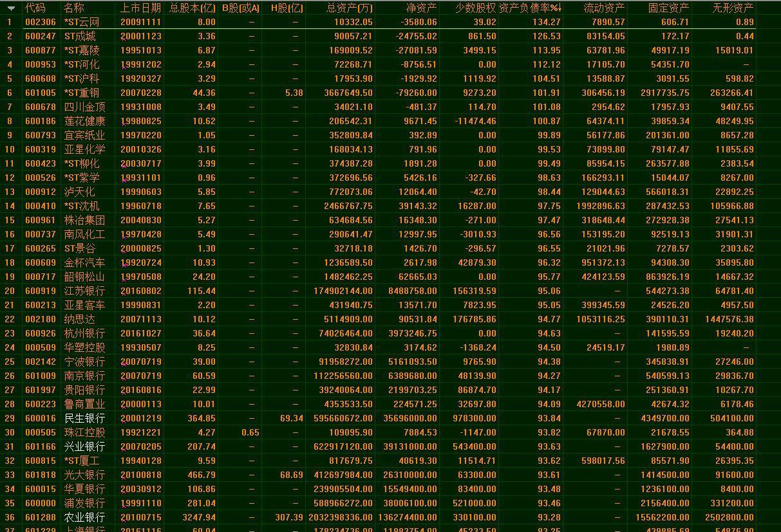Select stock name ST景谷
This screenshot has height=532, width=781.
click(x=80, y=248)
